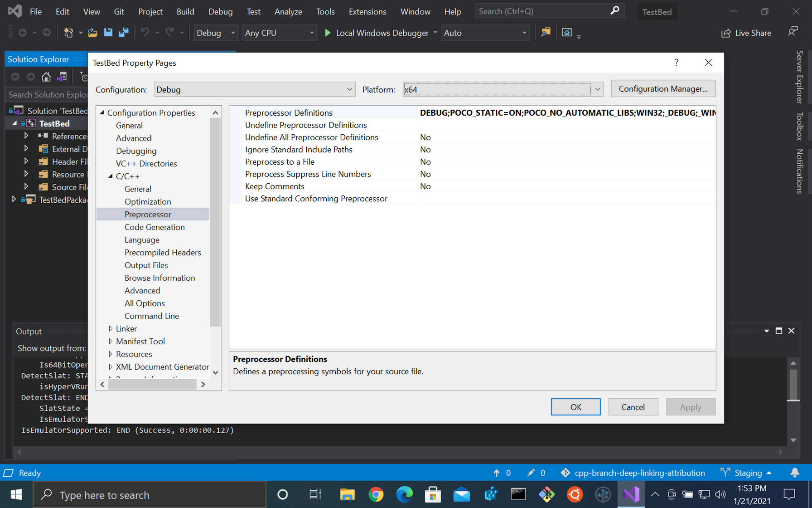Expand the TestBedPackage project node
This screenshot has width=812, height=508.
(x=14, y=200)
